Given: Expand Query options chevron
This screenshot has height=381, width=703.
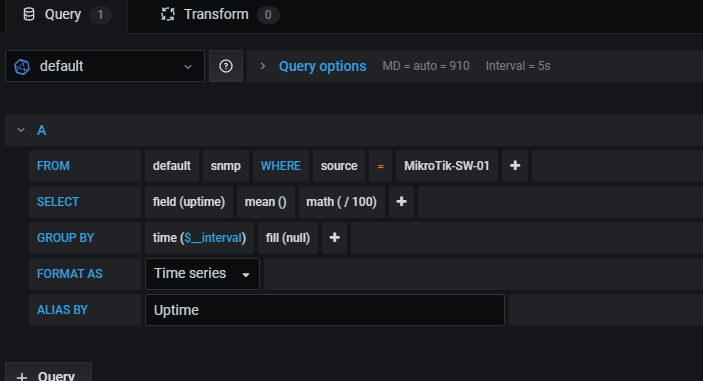Looking at the screenshot, I should point(263,66).
